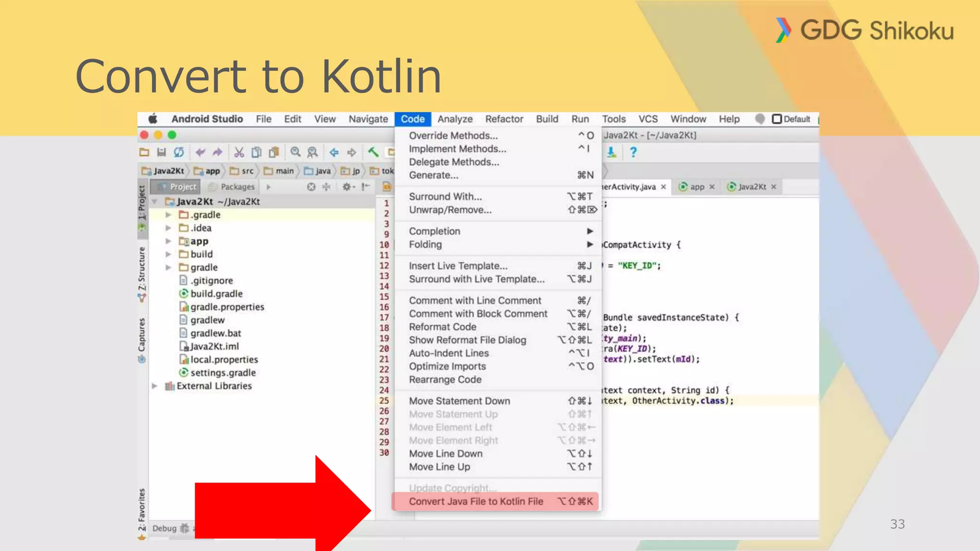This screenshot has height=551, width=980.
Task: Select local.properties file
Action: tap(219, 360)
